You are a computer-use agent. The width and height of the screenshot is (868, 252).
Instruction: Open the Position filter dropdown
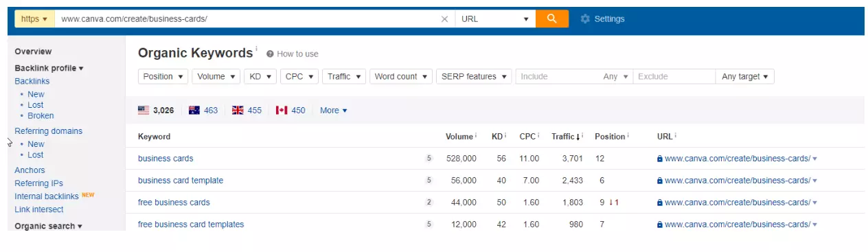(x=163, y=77)
